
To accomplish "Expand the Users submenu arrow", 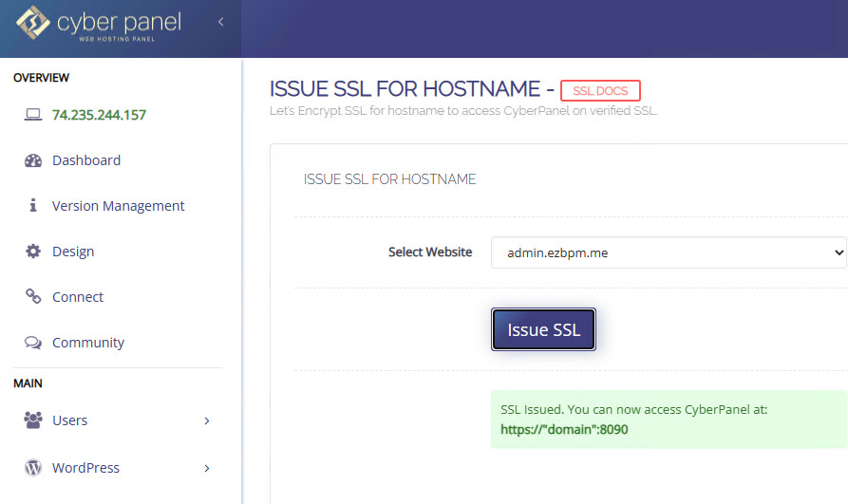I will (x=207, y=420).
